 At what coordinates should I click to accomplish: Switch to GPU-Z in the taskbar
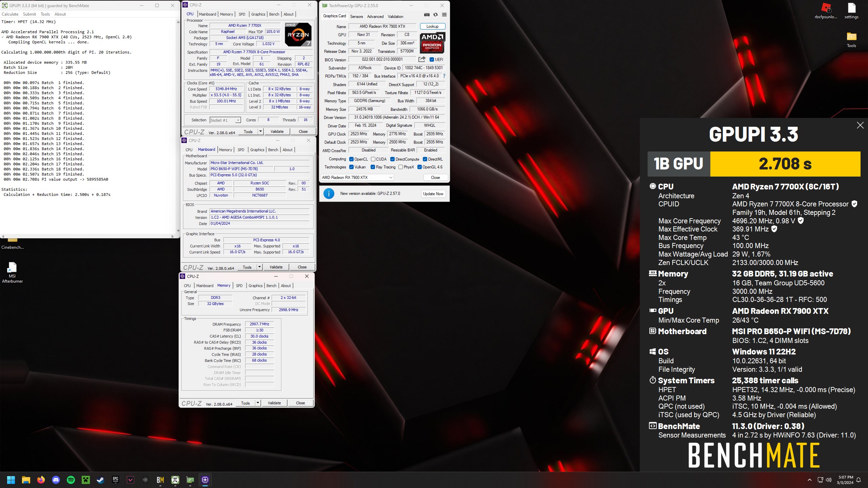click(190, 480)
